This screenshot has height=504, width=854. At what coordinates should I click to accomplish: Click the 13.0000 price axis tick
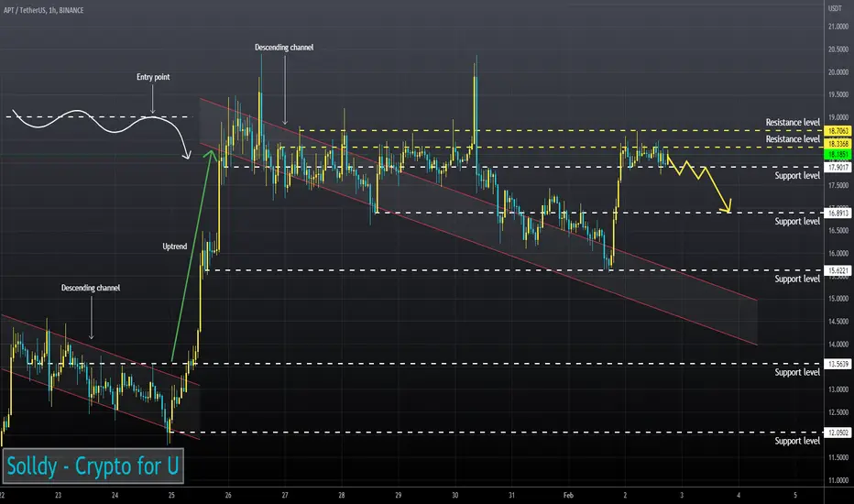pyautogui.click(x=838, y=389)
